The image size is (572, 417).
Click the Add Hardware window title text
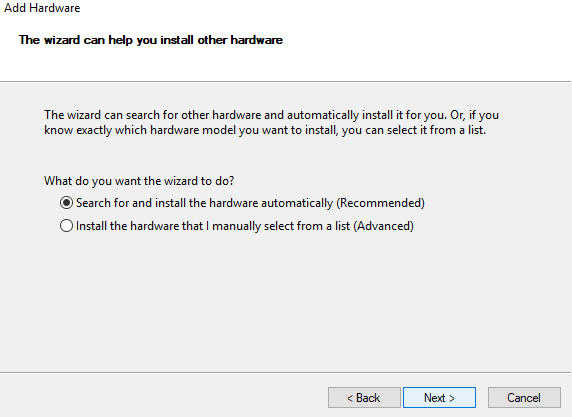42,8
